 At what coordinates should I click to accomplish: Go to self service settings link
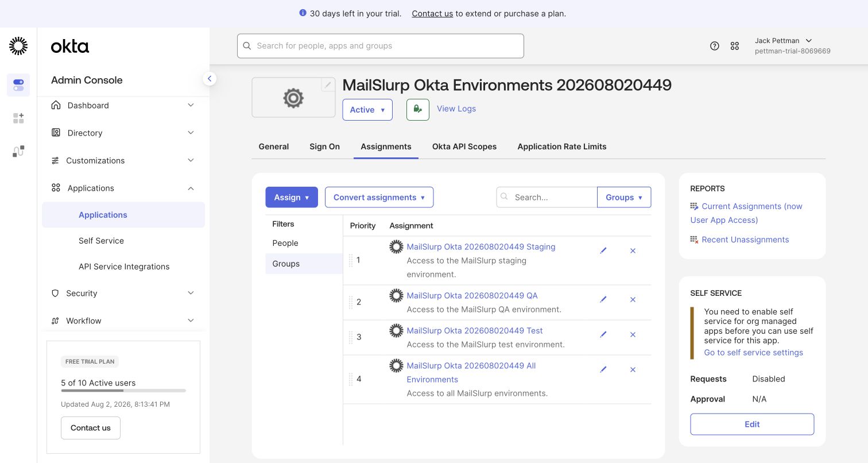(754, 353)
